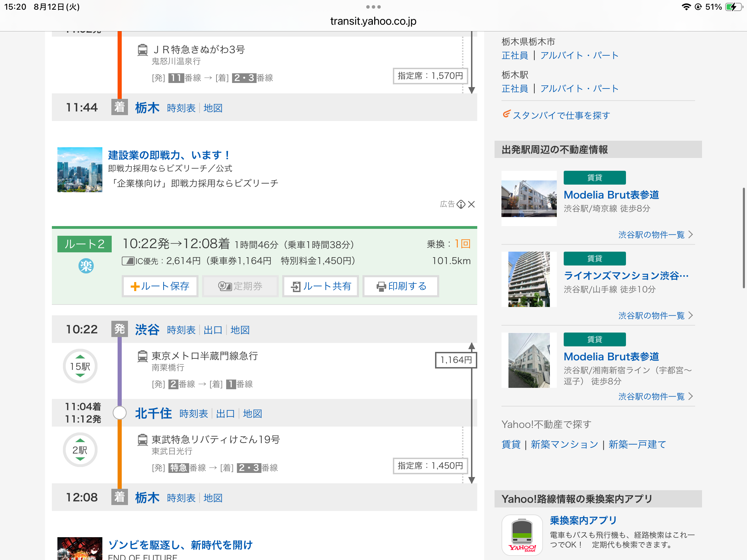747x560 pixels.
Task: Open 地図 for 北千住
Action: pos(252,414)
